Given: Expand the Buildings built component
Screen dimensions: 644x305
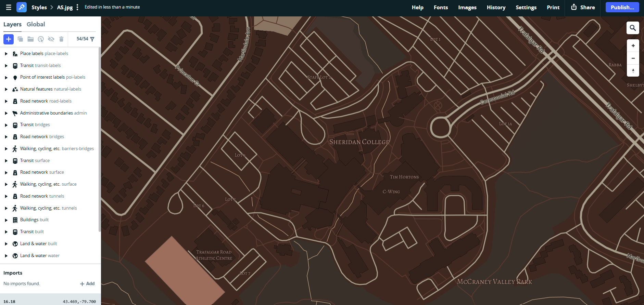Looking at the screenshot, I should click(x=6, y=220).
